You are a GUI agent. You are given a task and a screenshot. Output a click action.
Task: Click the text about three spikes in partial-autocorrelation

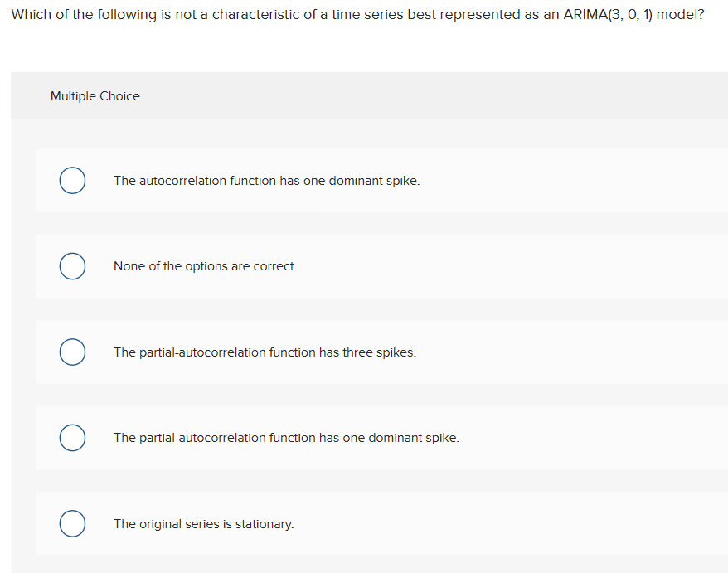pyautogui.click(x=265, y=352)
